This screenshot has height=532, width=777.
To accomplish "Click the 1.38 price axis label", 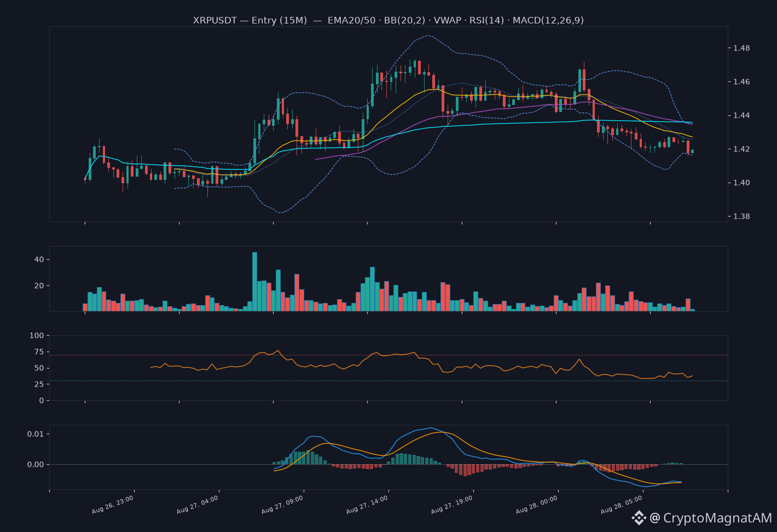I will (742, 217).
